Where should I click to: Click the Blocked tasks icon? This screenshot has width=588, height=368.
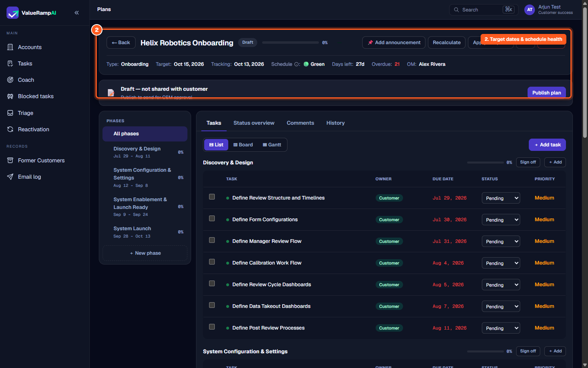click(x=10, y=96)
